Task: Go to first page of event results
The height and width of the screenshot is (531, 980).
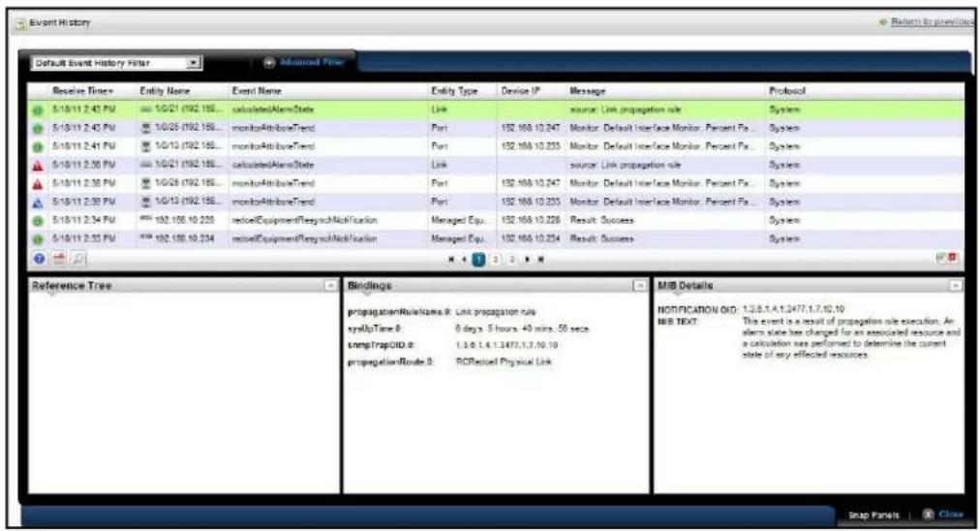Action: click(451, 260)
